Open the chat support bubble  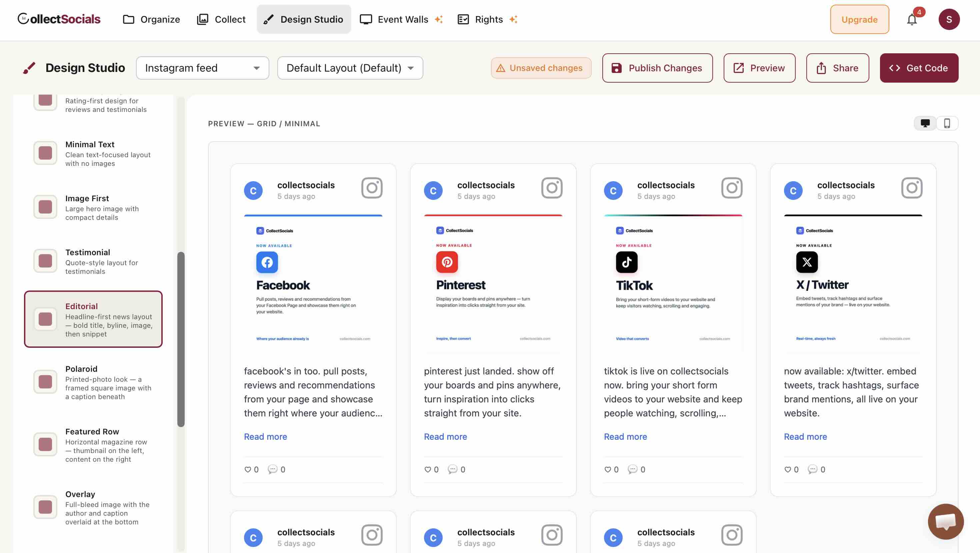(x=945, y=521)
